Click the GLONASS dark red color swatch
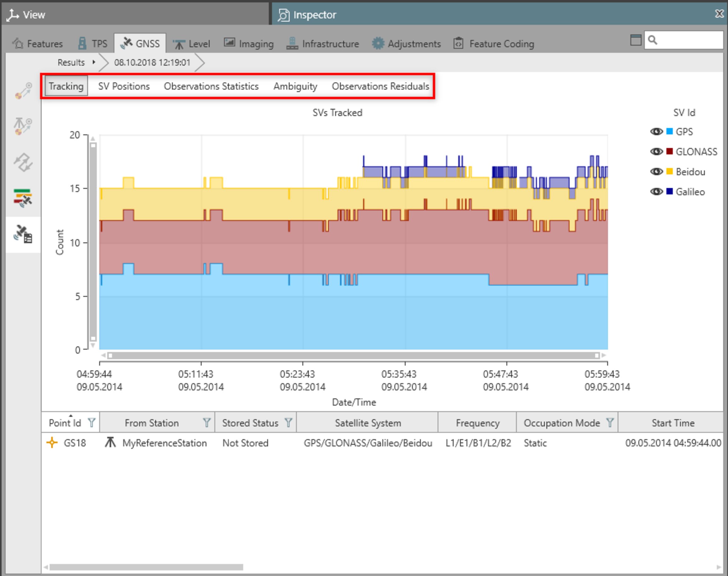Screen dimensions: 728x576 (670, 151)
